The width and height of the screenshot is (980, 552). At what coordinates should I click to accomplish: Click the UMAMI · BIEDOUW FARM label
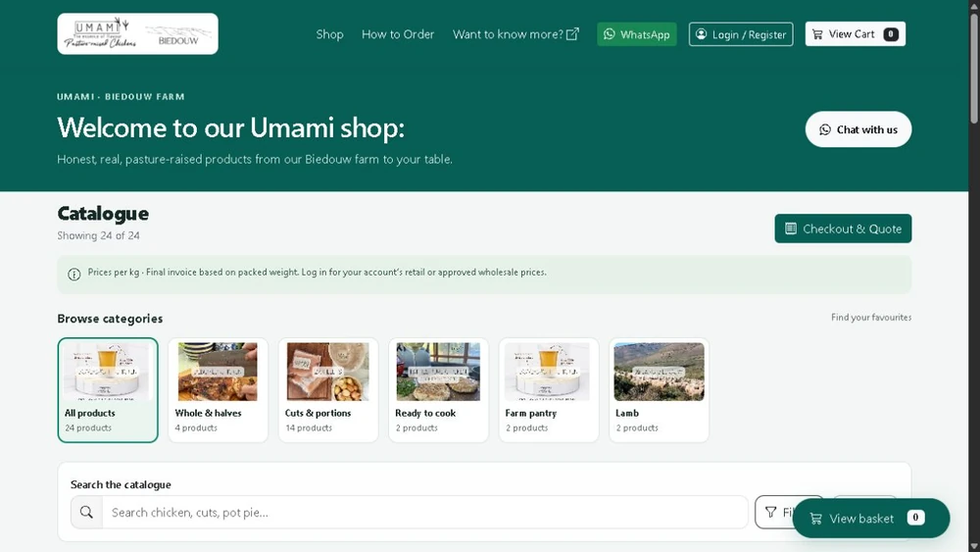[121, 97]
